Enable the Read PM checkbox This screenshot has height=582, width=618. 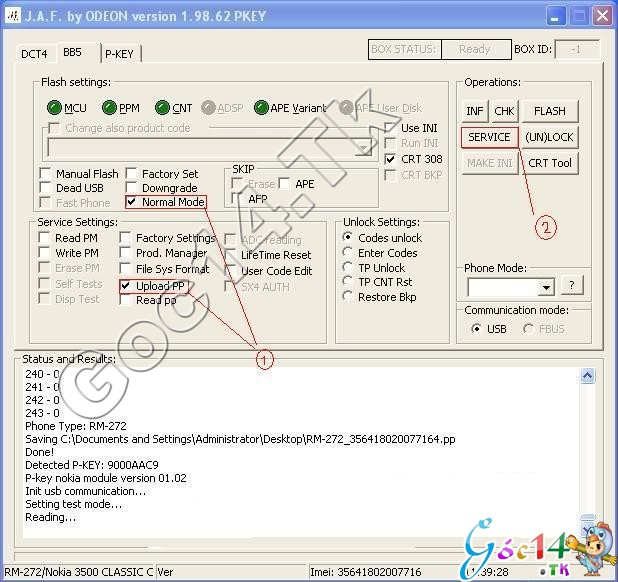coord(45,238)
